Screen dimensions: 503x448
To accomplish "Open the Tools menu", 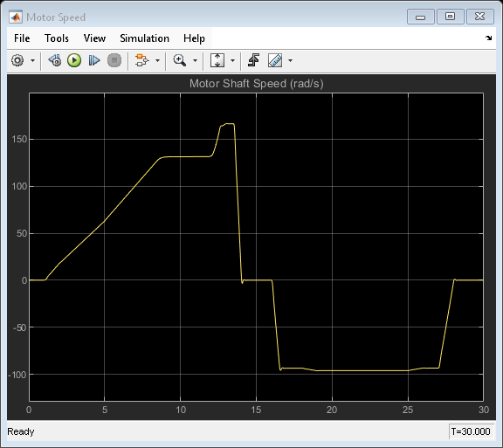I will click(x=57, y=38).
